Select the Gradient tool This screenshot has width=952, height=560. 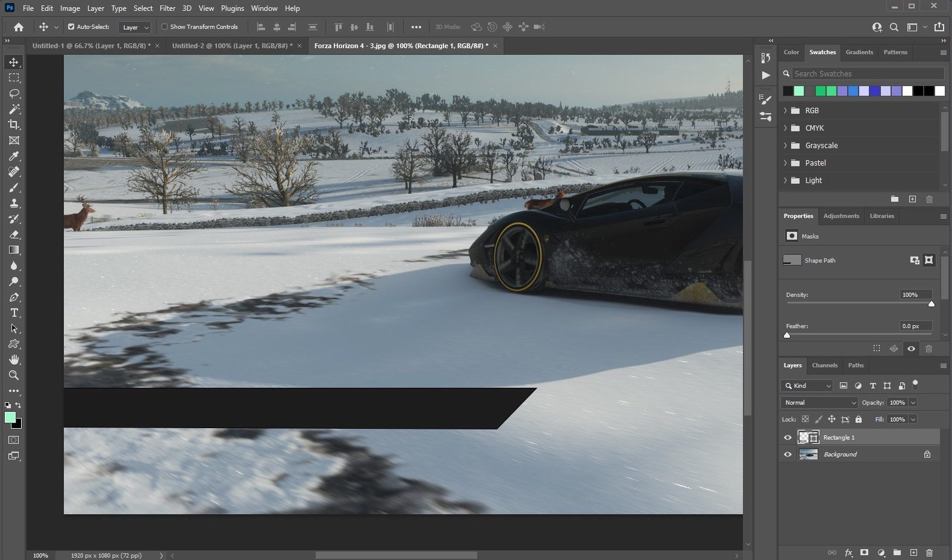pyautogui.click(x=14, y=250)
